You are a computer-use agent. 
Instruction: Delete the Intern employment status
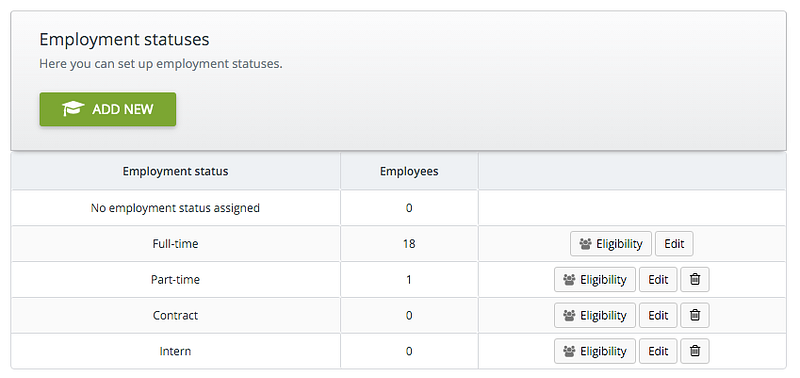(695, 351)
